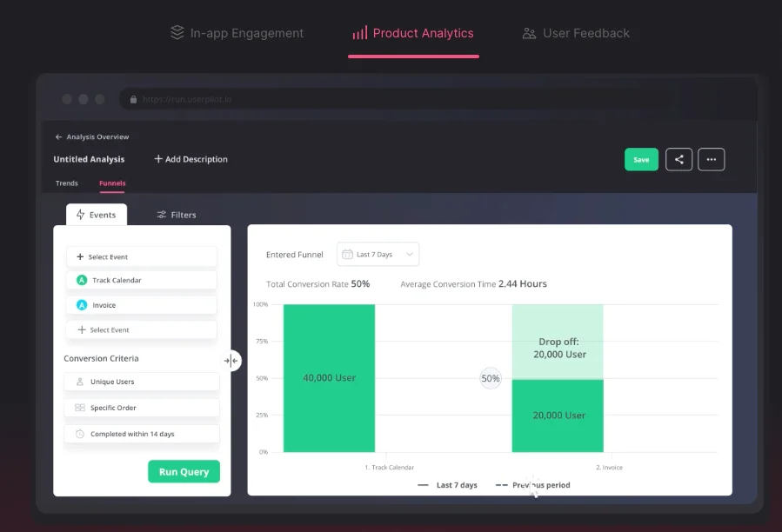Click the browser address bar URL
Viewport: 782px width, 532px height.
pos(187,99)
